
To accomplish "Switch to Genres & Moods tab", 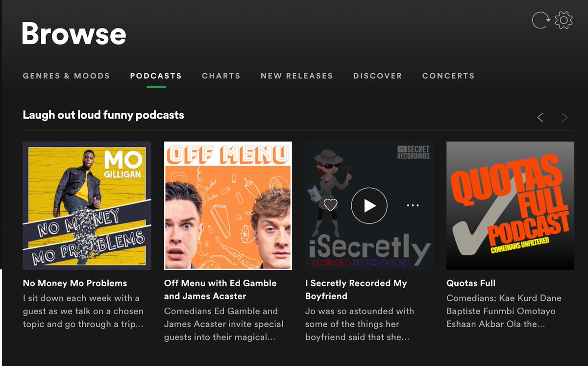I will click(x=66, y=76).
